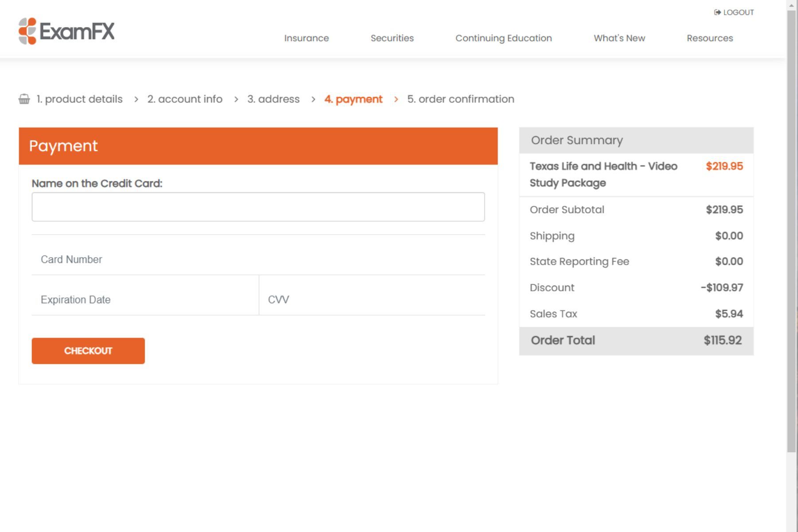
Task: Click the Order Subtotal amount
Action: pyautogui.click(x=724, y=210)
